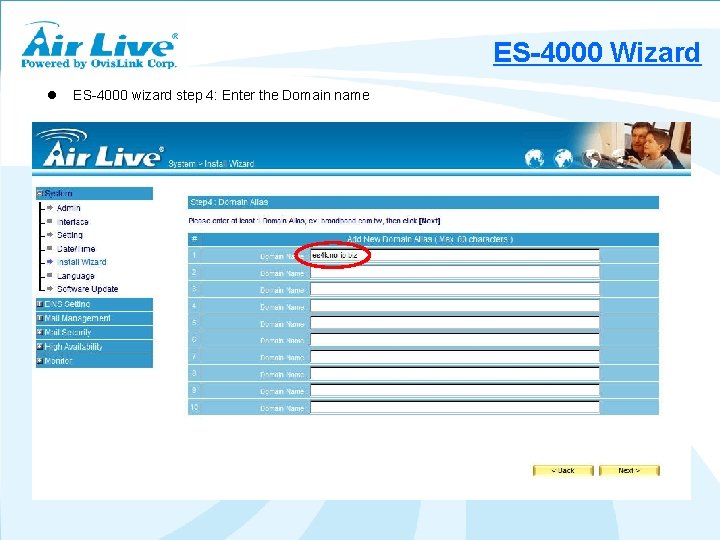Click the Admin arrow icon
This screenshot has height=540, width=720.
pos(50,208)
